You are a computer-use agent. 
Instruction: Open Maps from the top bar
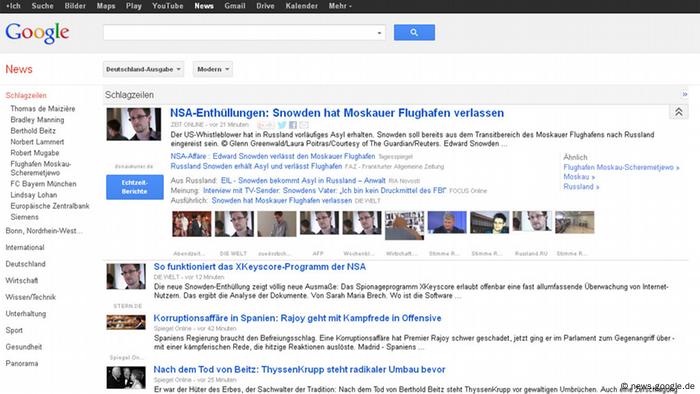106,6
